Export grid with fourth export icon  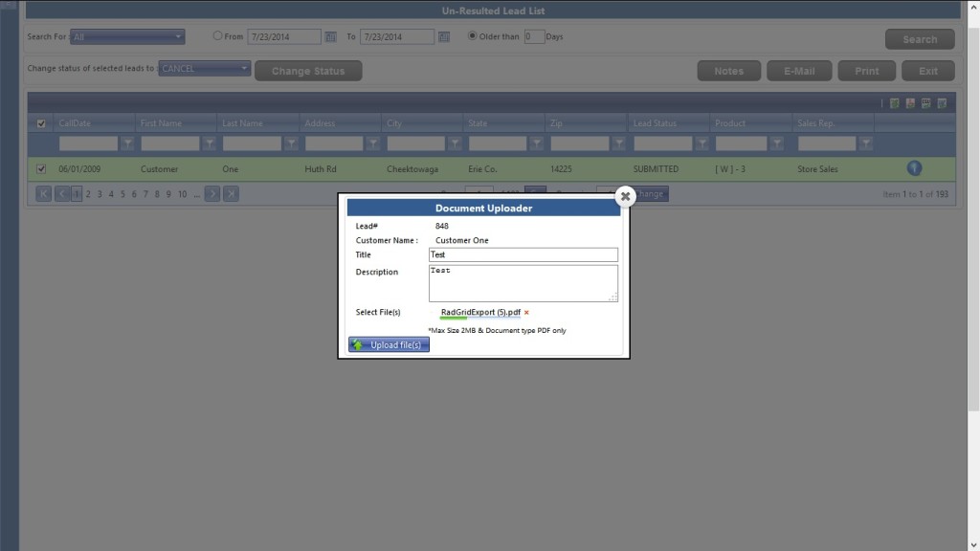tap(942, 103)
